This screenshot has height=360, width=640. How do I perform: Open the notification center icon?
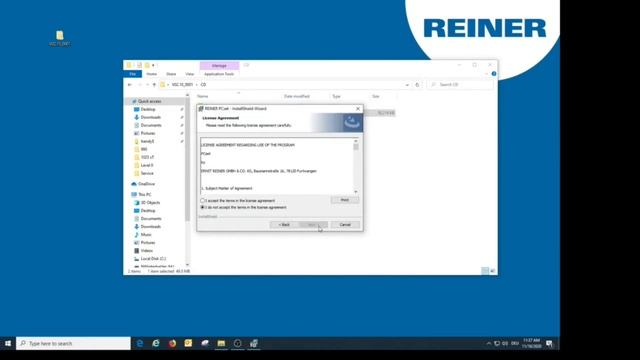pyautogui.click(x=549, y=343)
